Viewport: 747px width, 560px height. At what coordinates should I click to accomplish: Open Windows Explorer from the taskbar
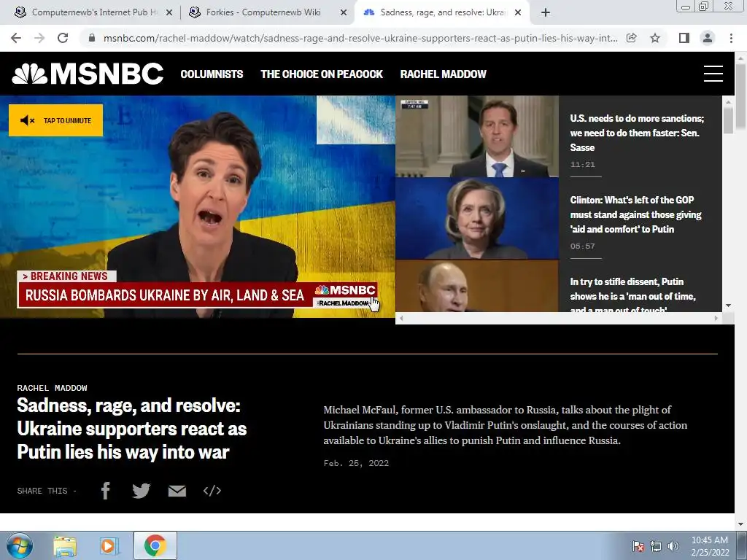coord(65,546)
